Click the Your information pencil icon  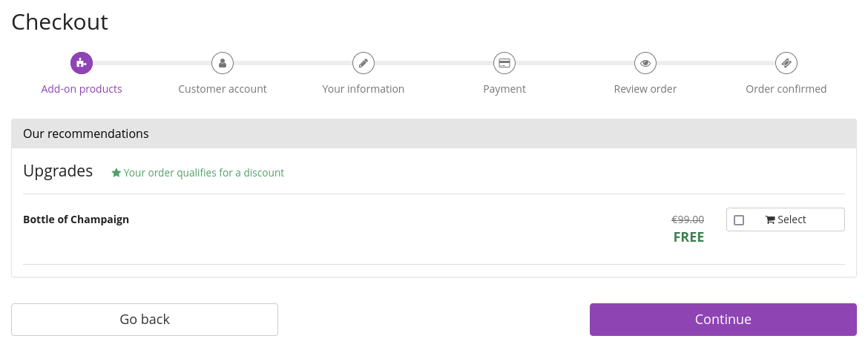(364, 63)
